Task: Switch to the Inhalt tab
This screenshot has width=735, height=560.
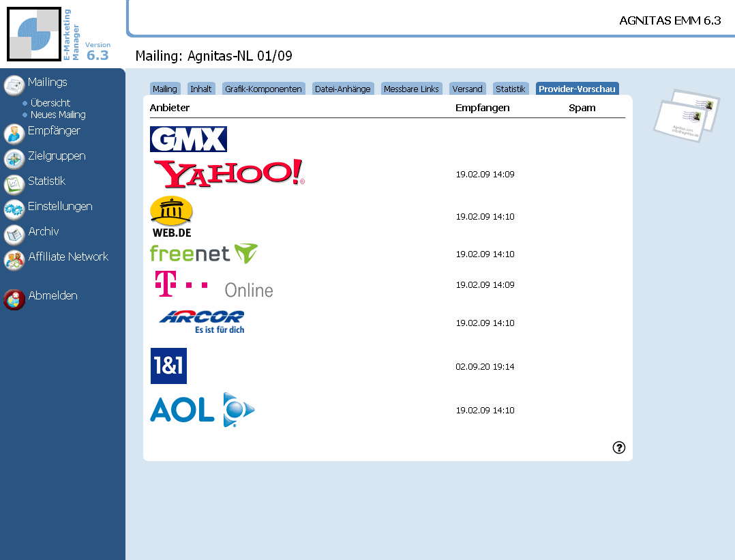Action: pos(201,89)
